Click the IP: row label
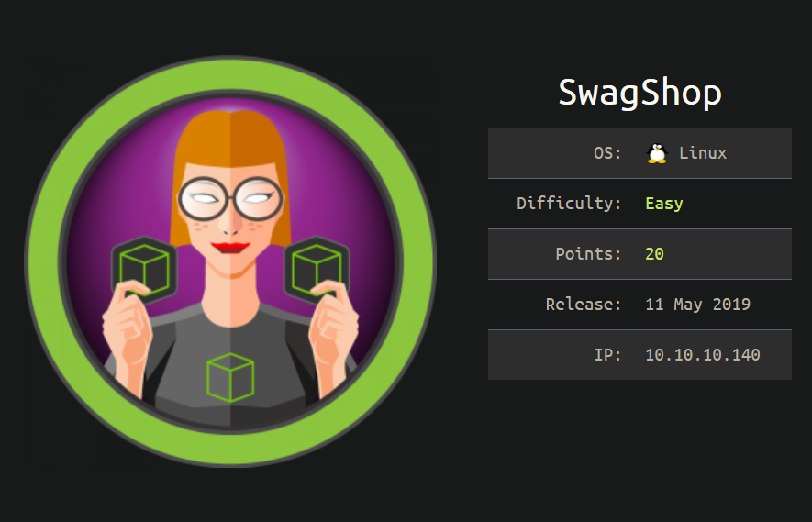 [x=607, y=355]
